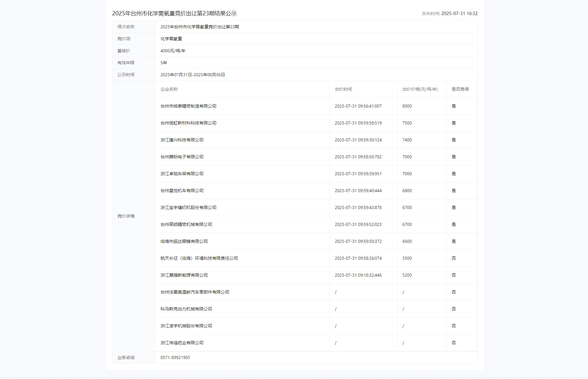Screen dimensions: 588x379
Task: Select company 科马斯克动力机械有限公司
Action: click(x=186, y=309)
